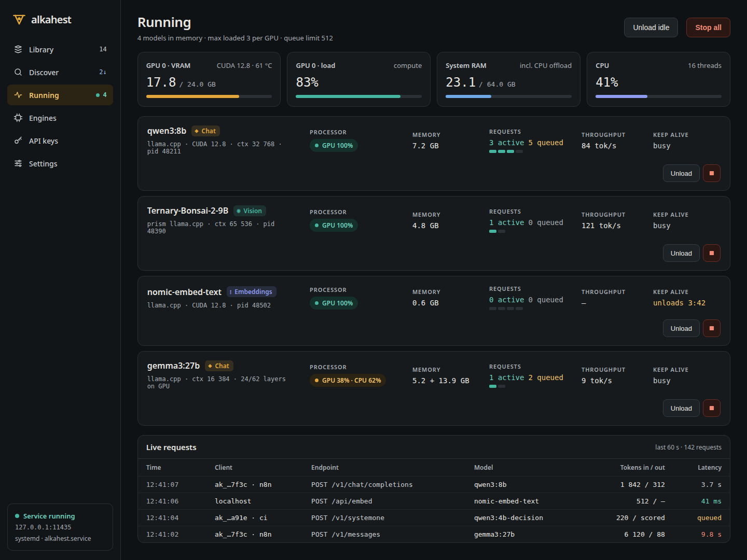
Task: Click the 'unloads 3:42' keep alive value
Action: pos(679,303)
